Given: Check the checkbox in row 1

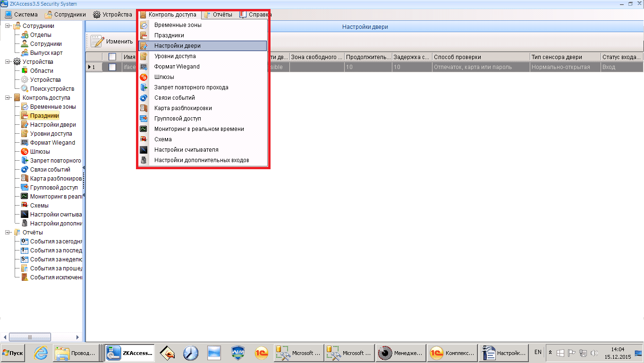Looking at the screenshot, I should (x=112, y=67).
